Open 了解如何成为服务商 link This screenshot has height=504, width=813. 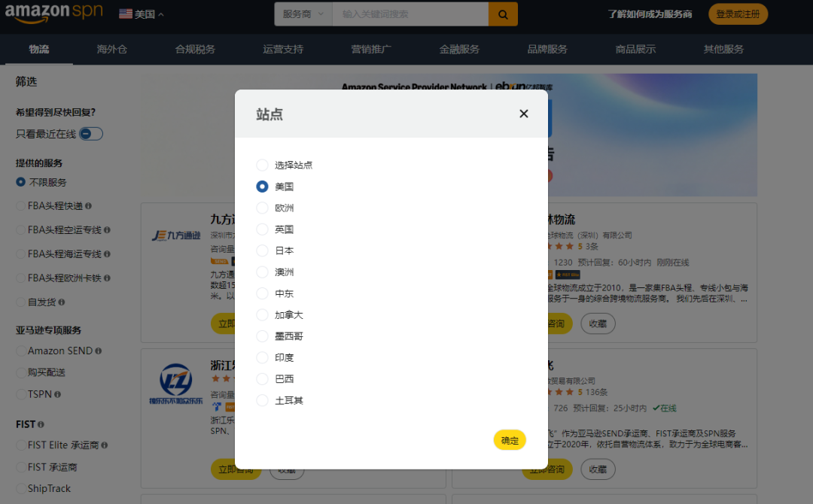(x=650, y=14)
